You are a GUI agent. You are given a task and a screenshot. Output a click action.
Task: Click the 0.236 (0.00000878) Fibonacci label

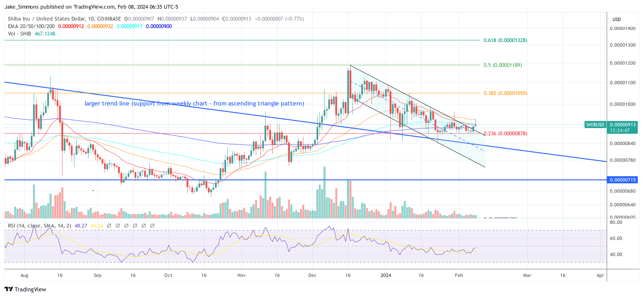(505, 133)
